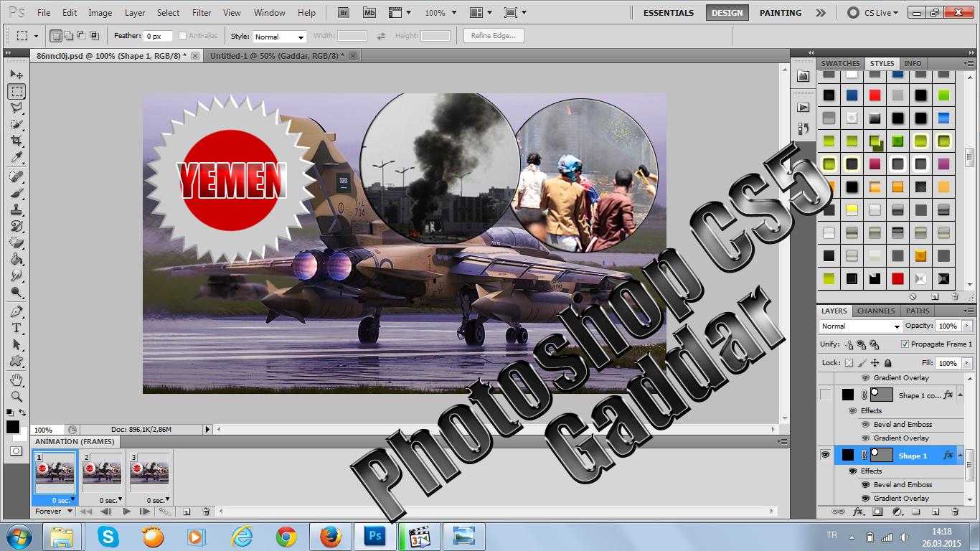The image size is (980, 551).
Task: Click the add layer mask icon
Action: [x=877, y=512]
